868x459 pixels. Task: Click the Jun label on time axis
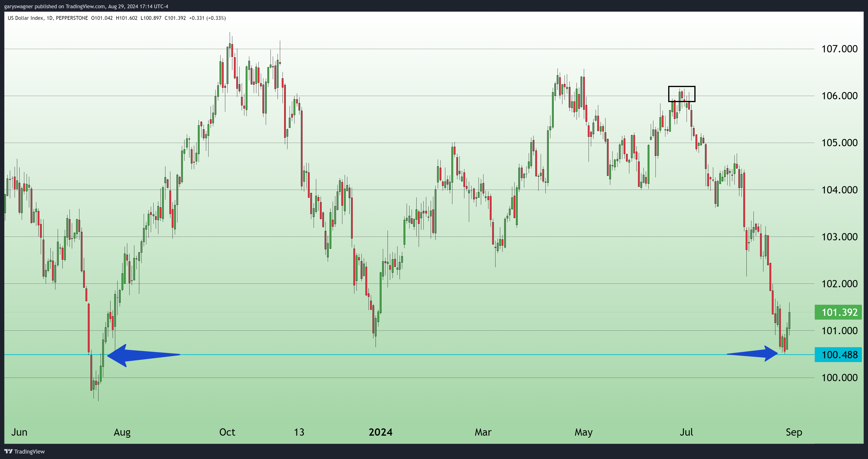pyautogui.click(x=19, y=432)
